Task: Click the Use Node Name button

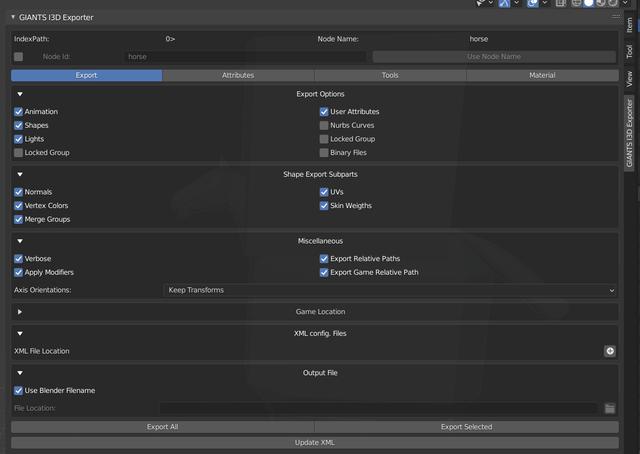Action: tap(494, 57)
